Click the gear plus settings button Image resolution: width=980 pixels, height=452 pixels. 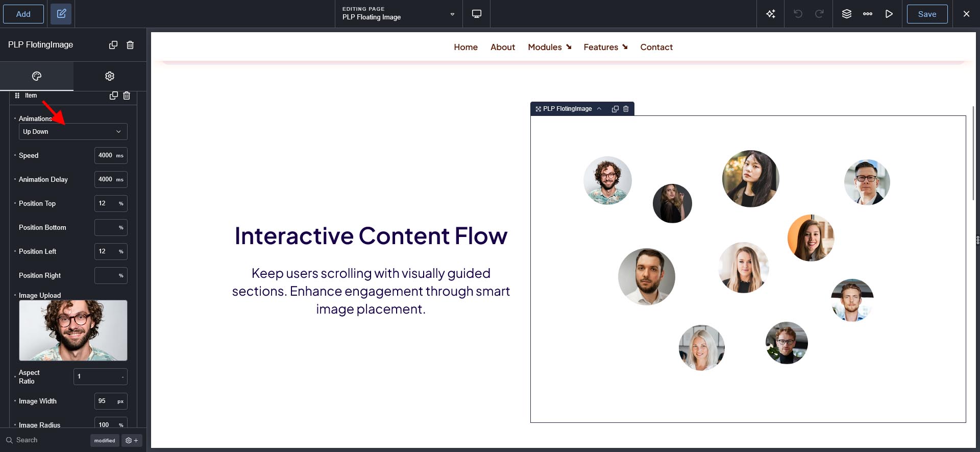[132, 440]
